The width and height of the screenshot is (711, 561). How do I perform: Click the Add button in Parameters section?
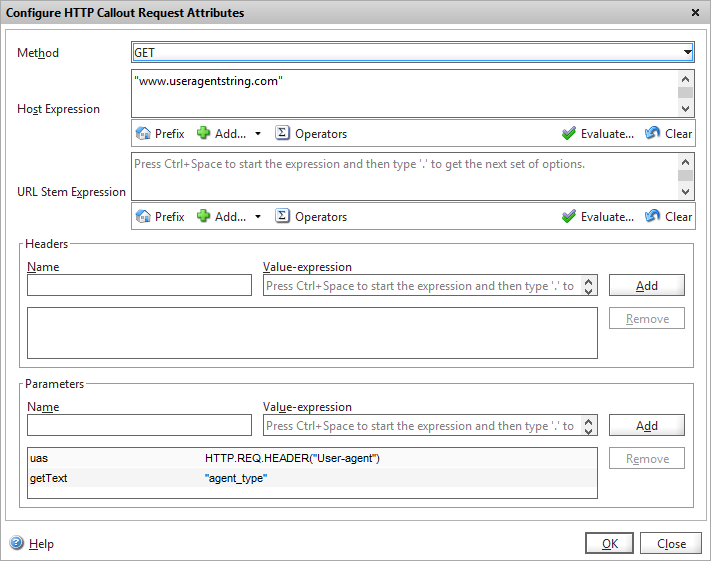[x=646, y=425]
